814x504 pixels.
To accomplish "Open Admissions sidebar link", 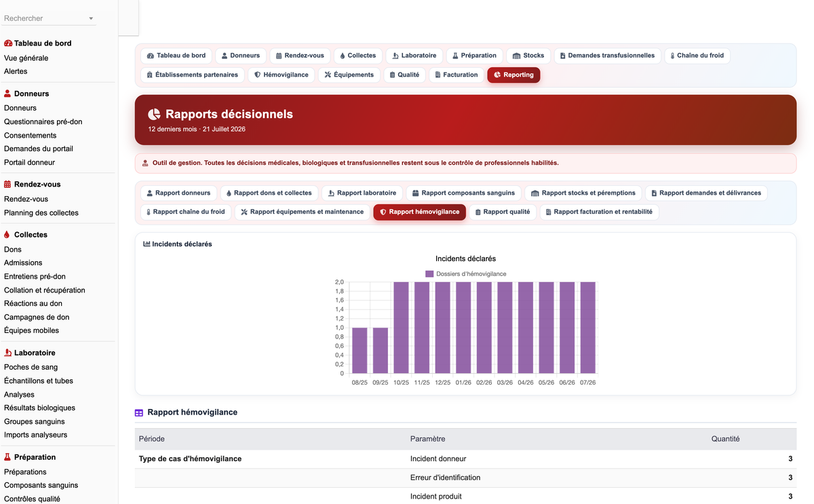I will tap(23, 263).
